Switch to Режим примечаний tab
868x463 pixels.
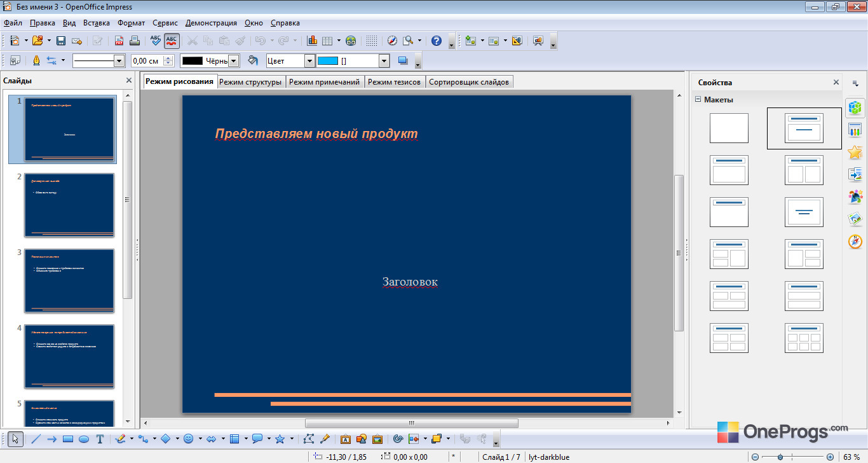pos(324,82)
